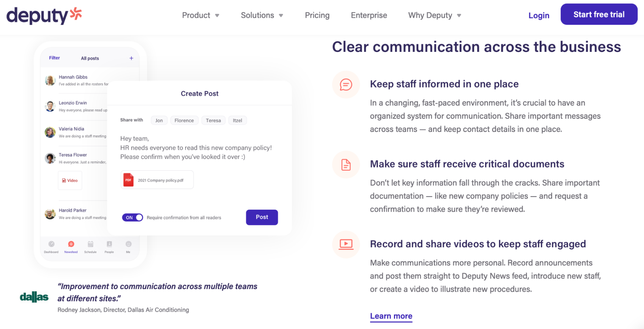Click Record and share videos heading
Image resolution: width=644 pixels, height=329 pixels.
[478, 244]
